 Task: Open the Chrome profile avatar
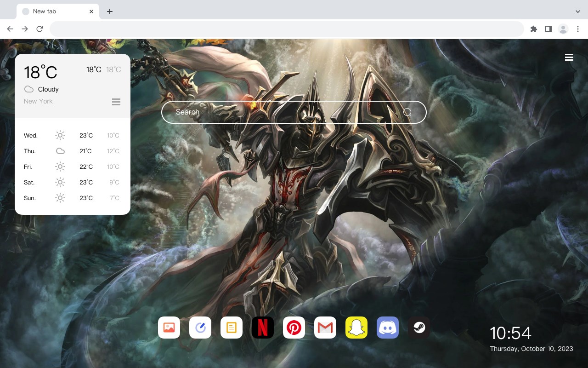click(x=563, y=29)
